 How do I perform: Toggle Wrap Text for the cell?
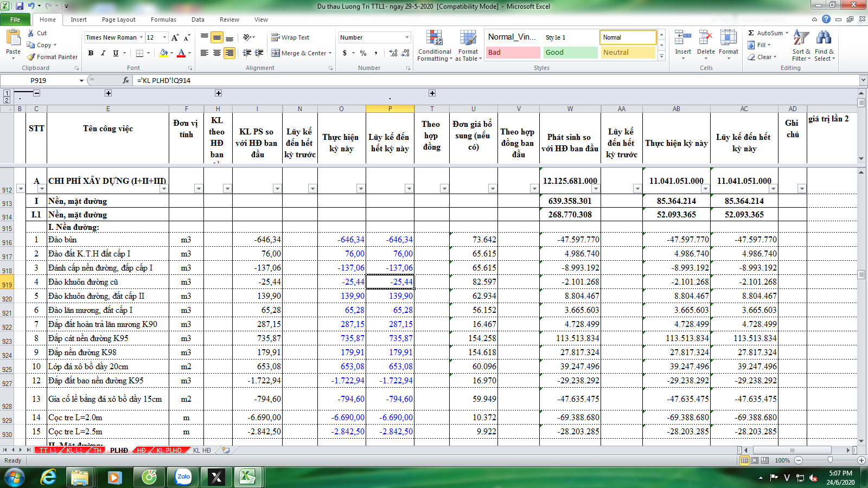coord(290,37)
